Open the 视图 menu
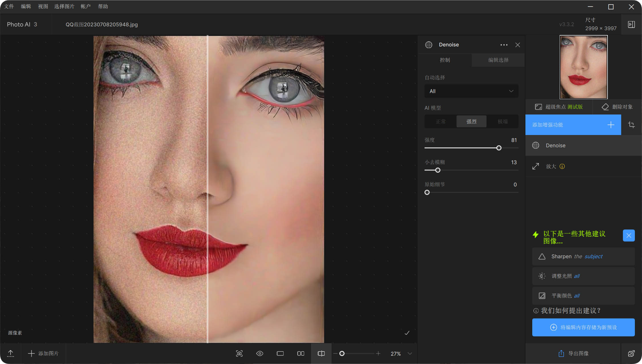The height and width of the screenshot is (364, 642). [43, 6]
